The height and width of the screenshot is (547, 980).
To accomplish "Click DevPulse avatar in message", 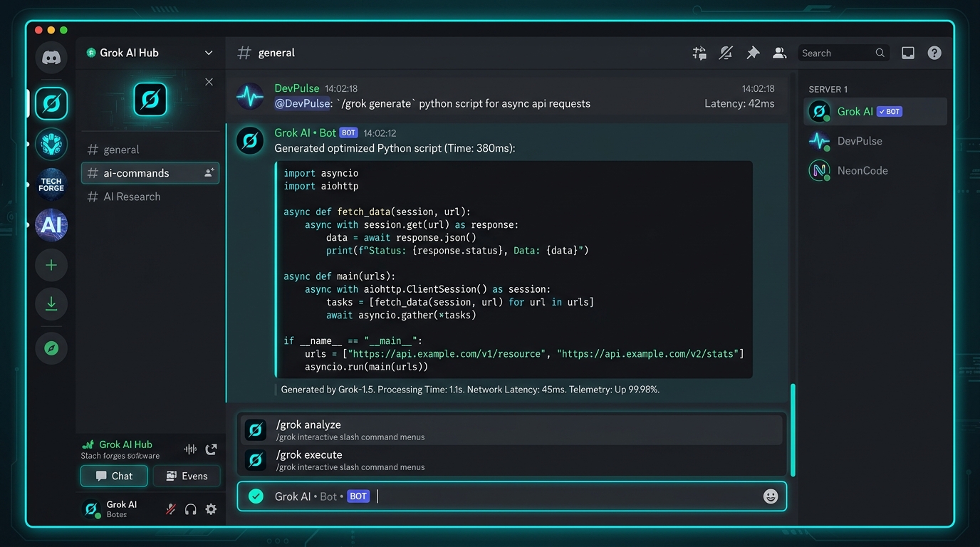I will point(250,95).
